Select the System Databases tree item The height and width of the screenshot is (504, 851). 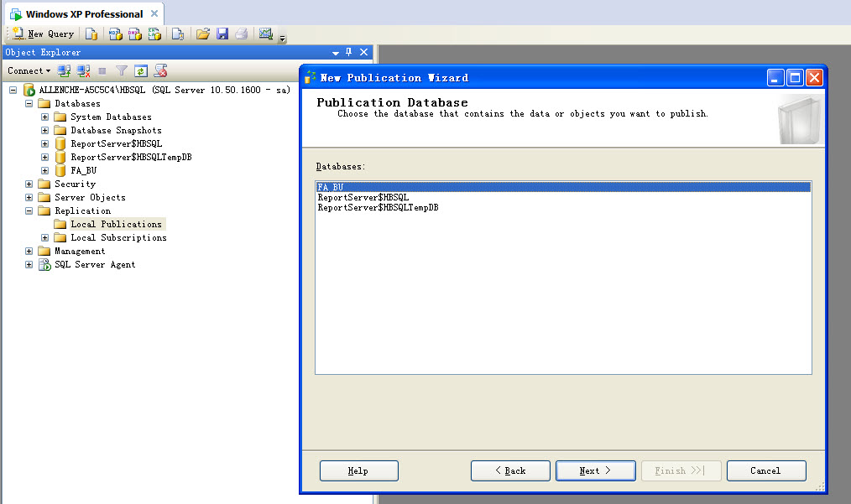point(111,117)
